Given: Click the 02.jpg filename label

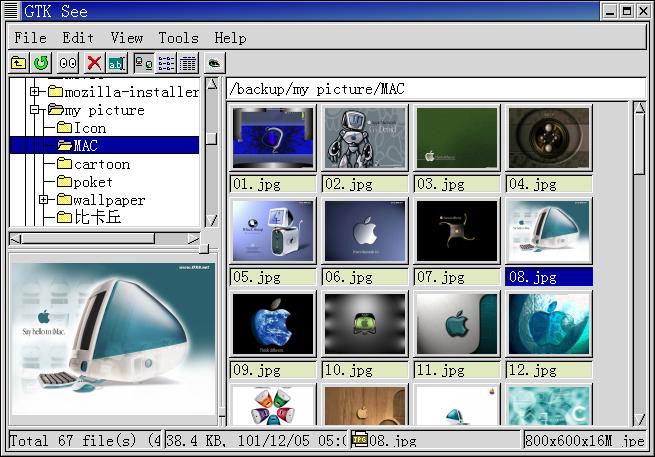Looking at the screenshot, I should tap(365, 184).
